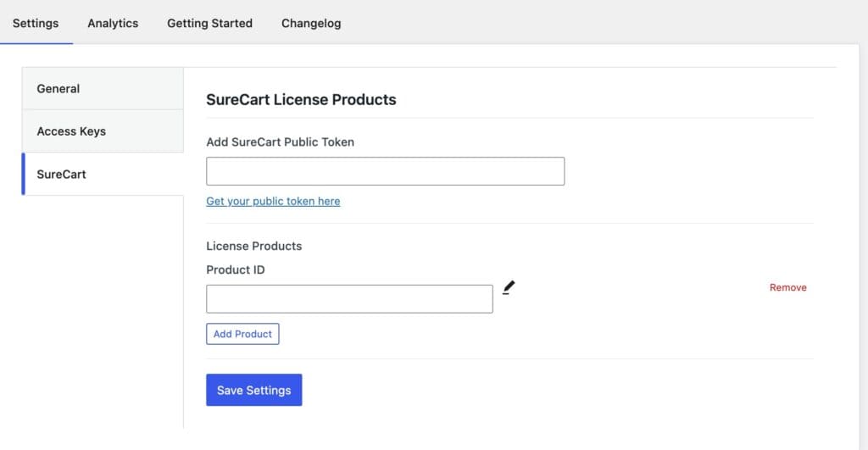Open the Analytics tab
Image resolution: width=868 pixels, height=450 pixels.
113,23
